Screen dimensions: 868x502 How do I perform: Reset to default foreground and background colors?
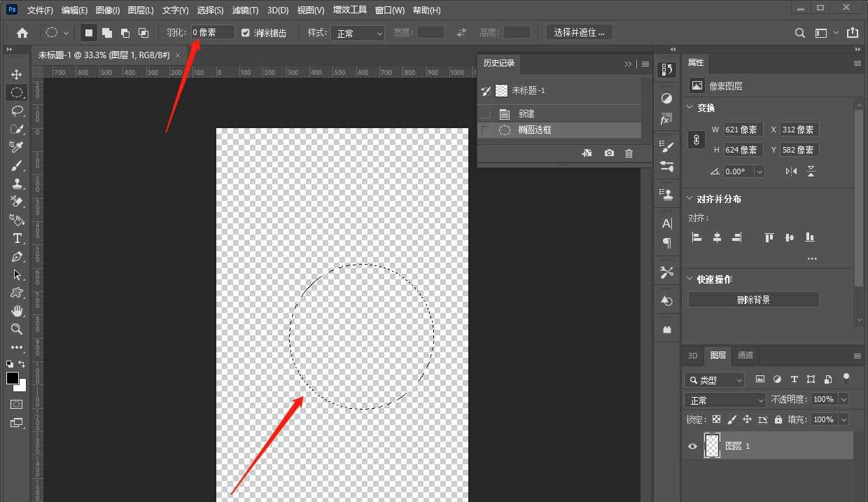pyautogui.click(x=10, y=364)
